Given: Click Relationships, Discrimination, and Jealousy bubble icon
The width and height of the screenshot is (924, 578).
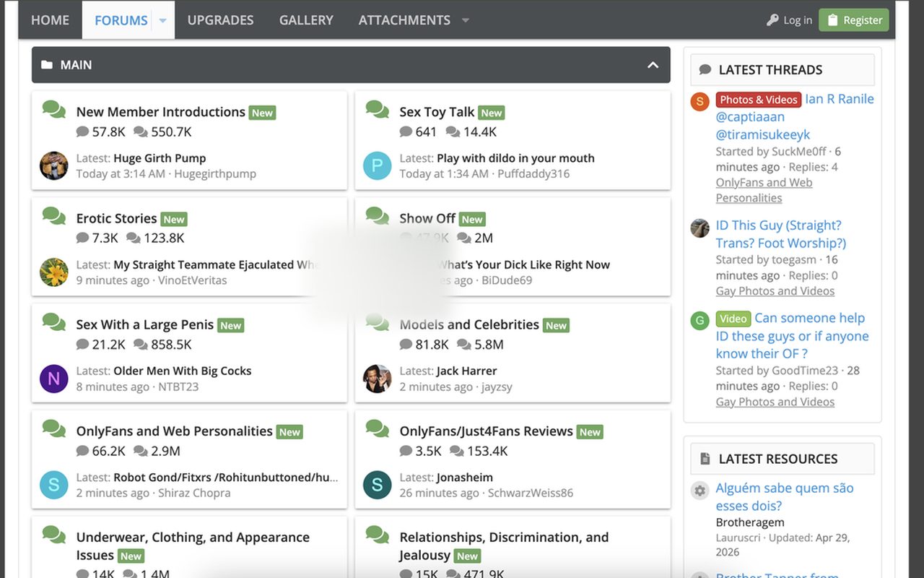Looking at the screenshot, I should click(x=378, y=534).
